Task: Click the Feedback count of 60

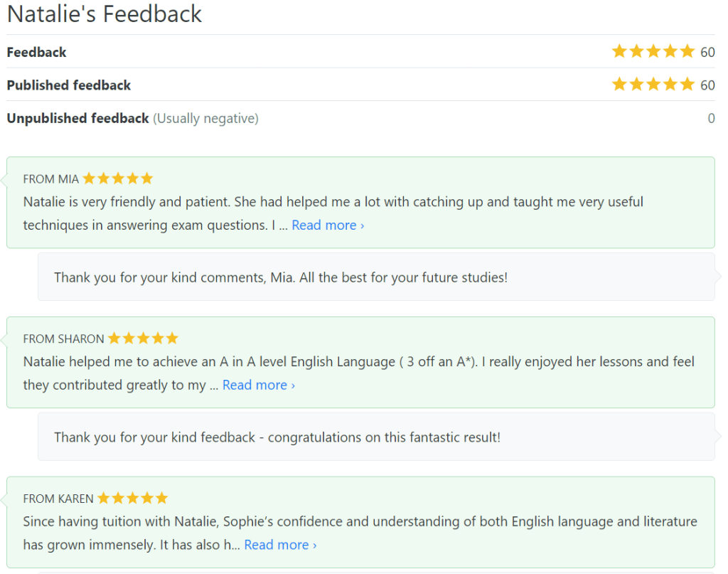Action: (x=707, y=52)
